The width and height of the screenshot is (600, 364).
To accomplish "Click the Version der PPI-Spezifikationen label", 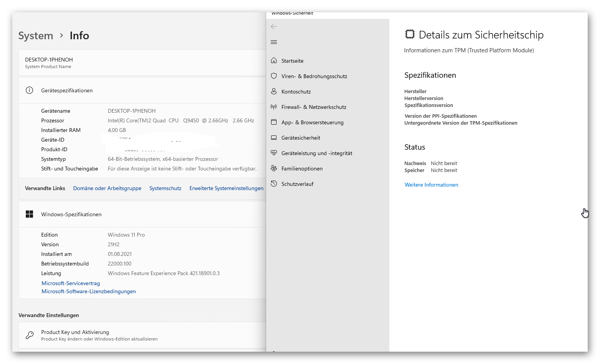I will tap(441, 116).
